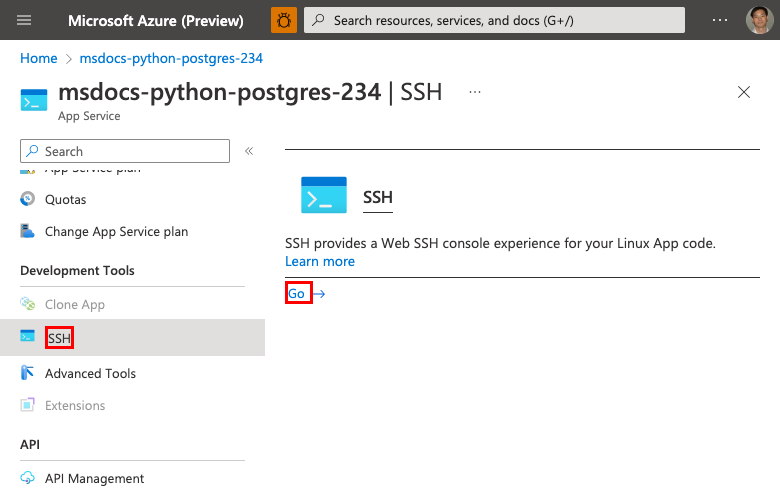The height and width of the screenshot is (500, 780).
Task: Click the API Management cloud icon
Action: coord(28,478)
